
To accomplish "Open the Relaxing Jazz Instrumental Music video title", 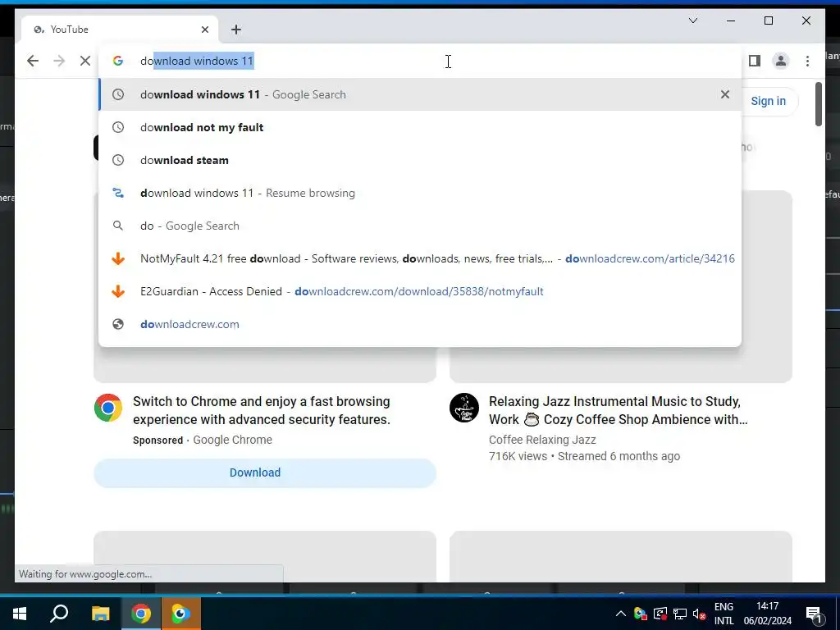I will click(618, 410).
